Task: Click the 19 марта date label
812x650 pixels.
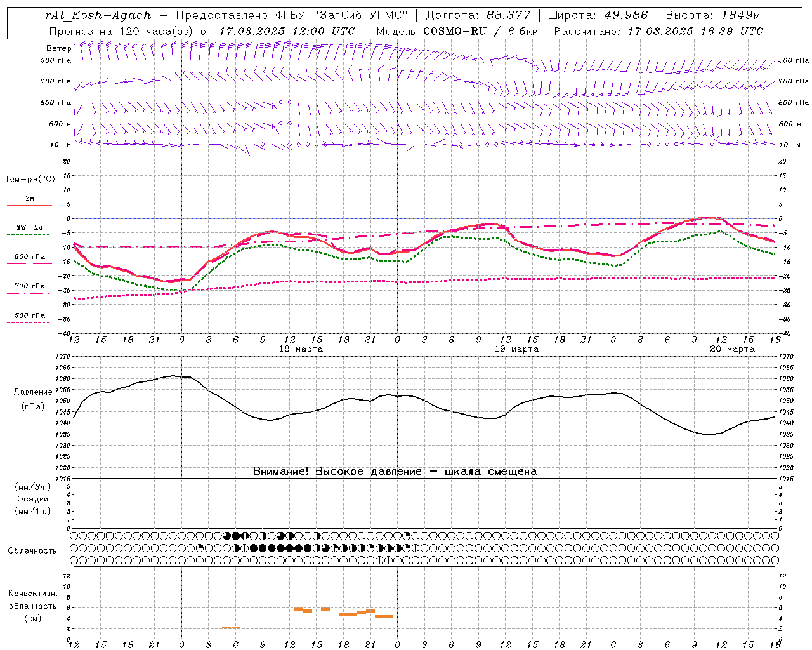Action: 516,349
